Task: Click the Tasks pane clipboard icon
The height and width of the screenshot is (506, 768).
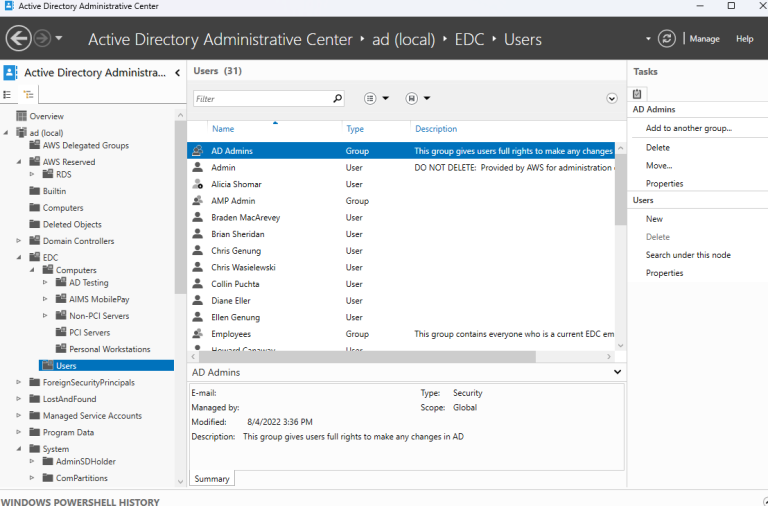Action: 637,94
